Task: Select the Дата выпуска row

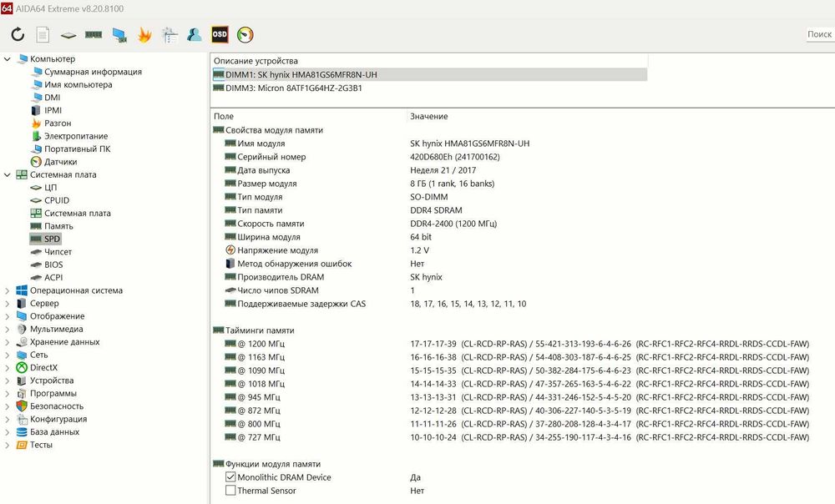Action: click(523, 170)
